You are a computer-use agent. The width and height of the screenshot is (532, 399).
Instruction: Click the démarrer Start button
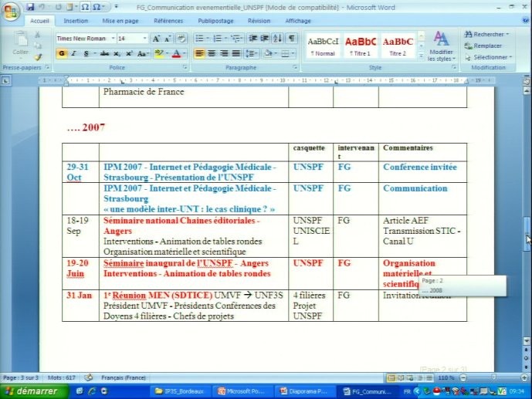click(33, 391)
